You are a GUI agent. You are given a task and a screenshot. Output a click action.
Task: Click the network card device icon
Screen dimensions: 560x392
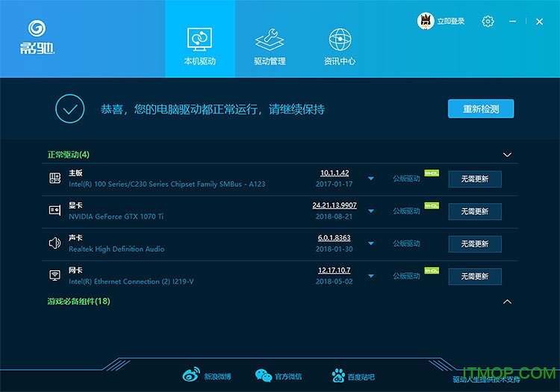[x=55, y=276]
